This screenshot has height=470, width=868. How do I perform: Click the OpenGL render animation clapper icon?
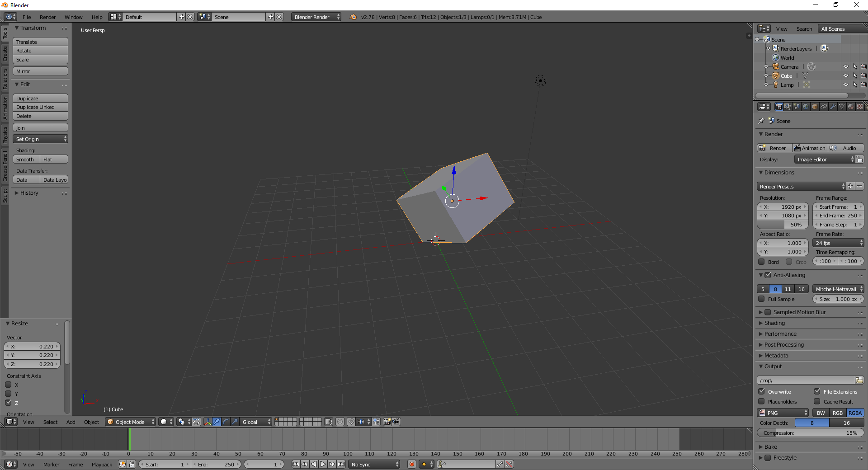point(396,422)
